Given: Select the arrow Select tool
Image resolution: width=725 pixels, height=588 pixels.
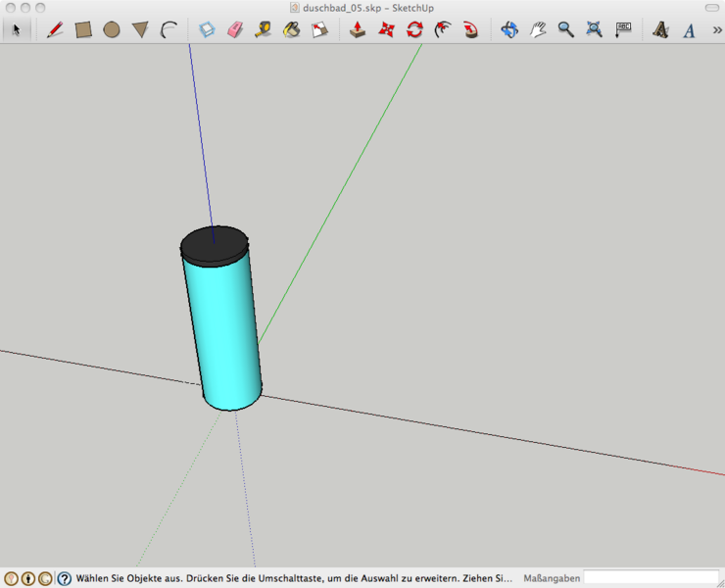Looking at the screenshot, I should (16, 29).
